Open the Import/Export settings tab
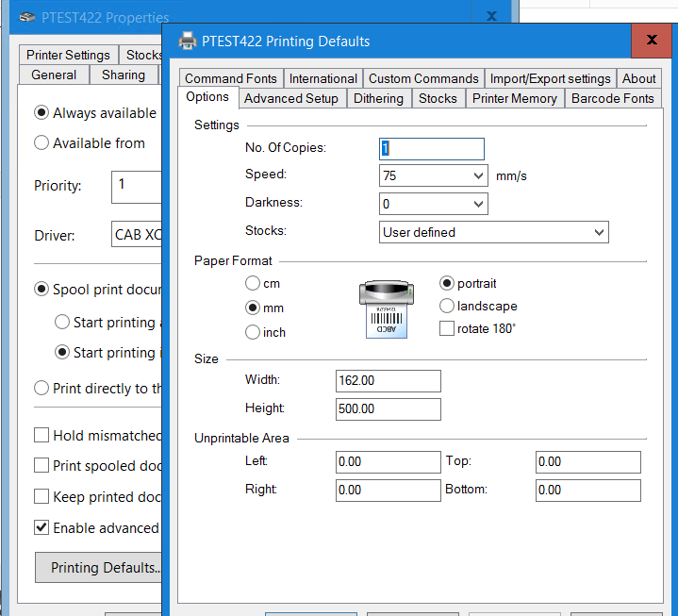The image size is (678, 616). [550, 78]
